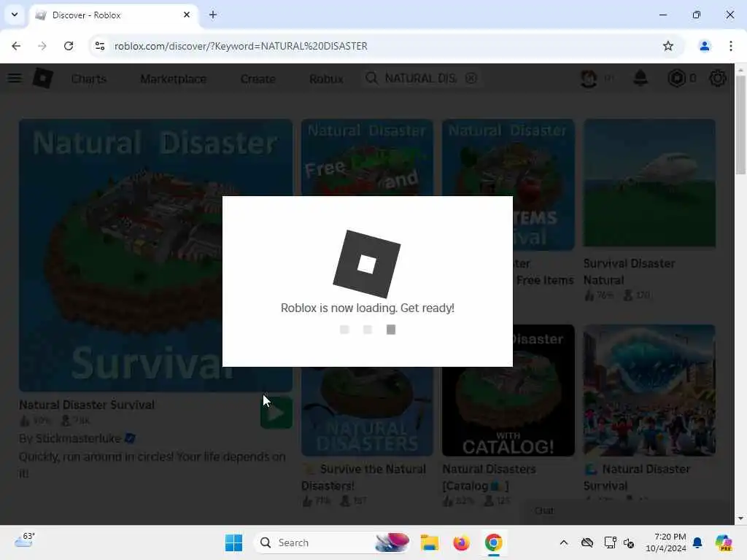
Task: Go forward in the browser
Action: (42, 46)
